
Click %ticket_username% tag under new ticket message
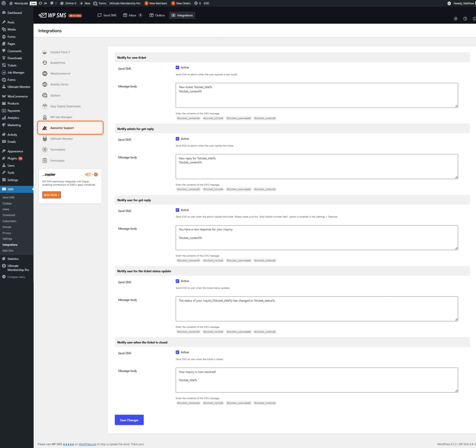[x=238, y=118]
